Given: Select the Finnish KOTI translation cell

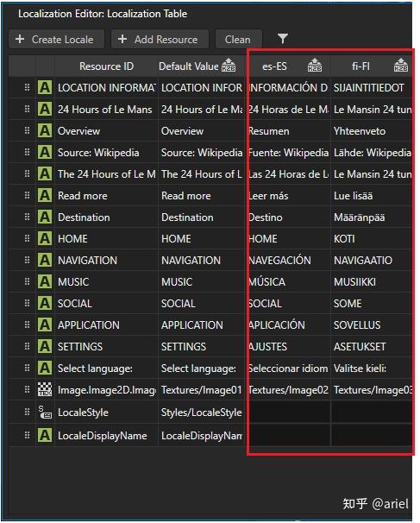Looking at the screenshot, I should (372, 239).
